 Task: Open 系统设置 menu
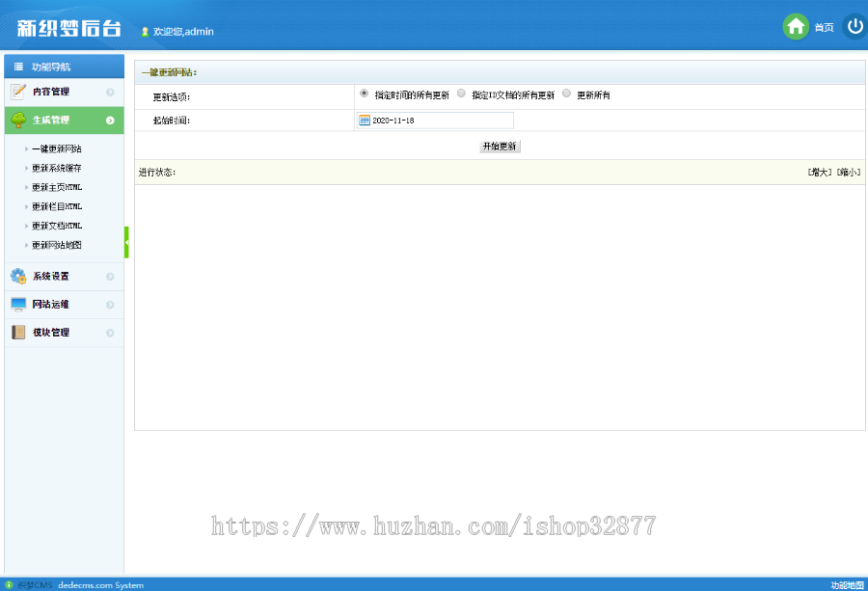(65, 276)
